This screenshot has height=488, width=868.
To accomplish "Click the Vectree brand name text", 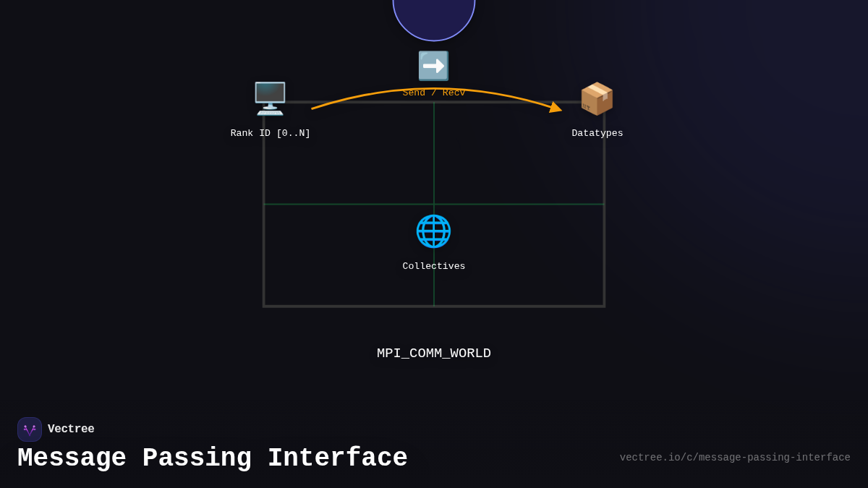I will (x=71, y=429).
